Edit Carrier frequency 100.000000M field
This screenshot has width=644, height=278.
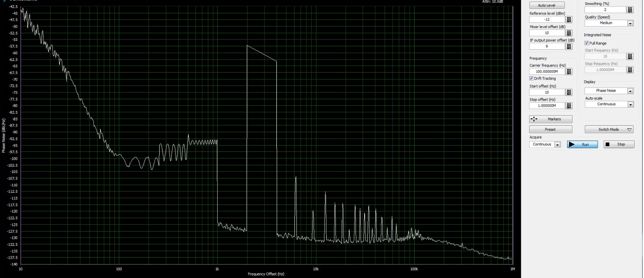coord(547,71)
